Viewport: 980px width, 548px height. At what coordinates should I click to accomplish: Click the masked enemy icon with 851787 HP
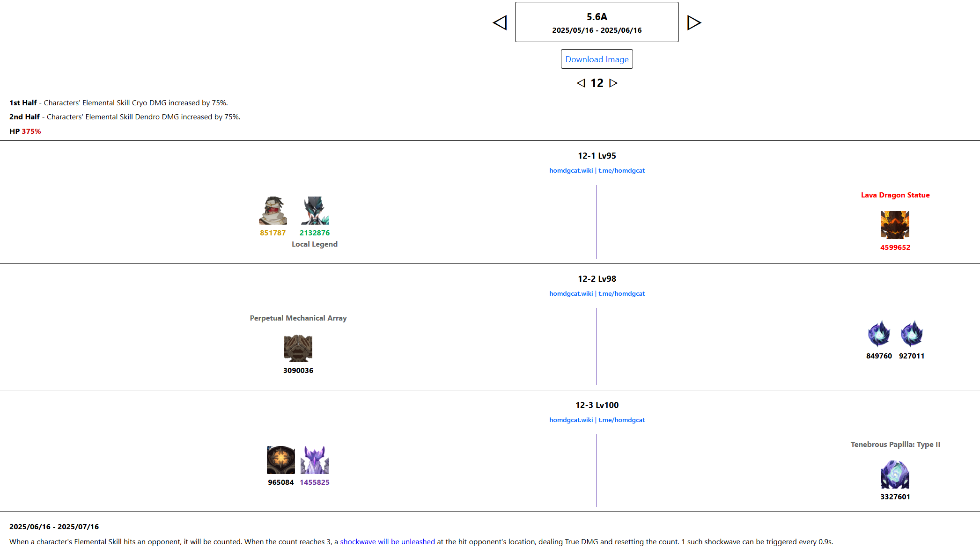pos(273,211)
